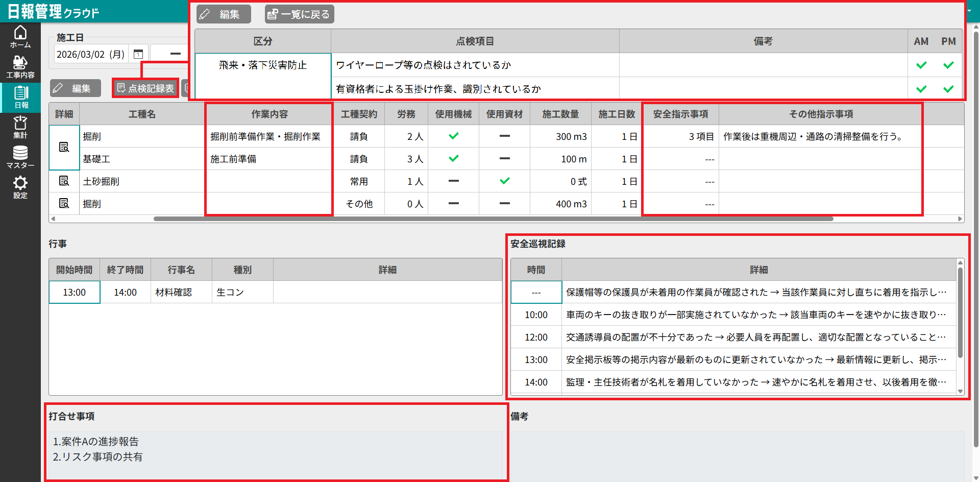Screen dimensions: 980x482
Task: Open マスター database icon in sidebar
Action: 20,157
